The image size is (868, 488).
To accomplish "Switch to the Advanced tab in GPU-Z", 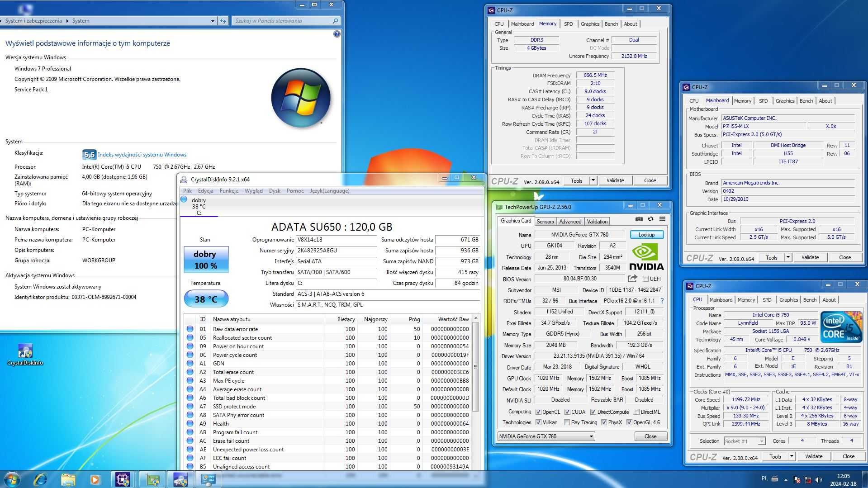I will click(570, 222).
